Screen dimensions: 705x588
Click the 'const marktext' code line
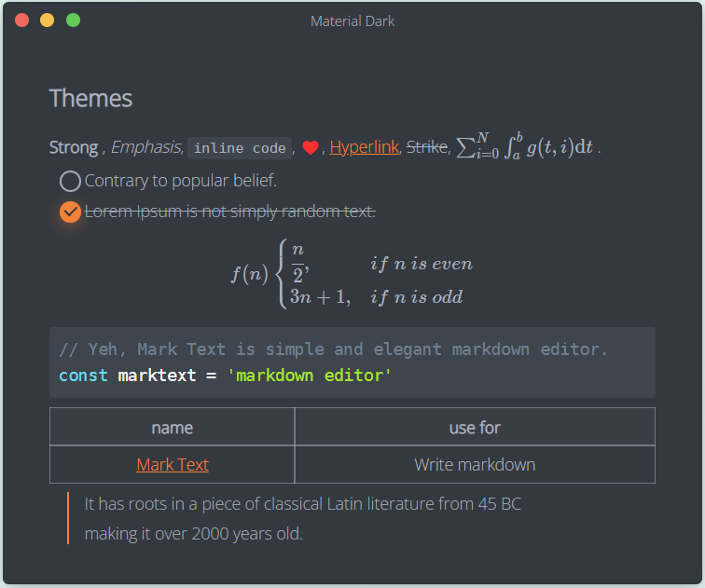point(225,376)
